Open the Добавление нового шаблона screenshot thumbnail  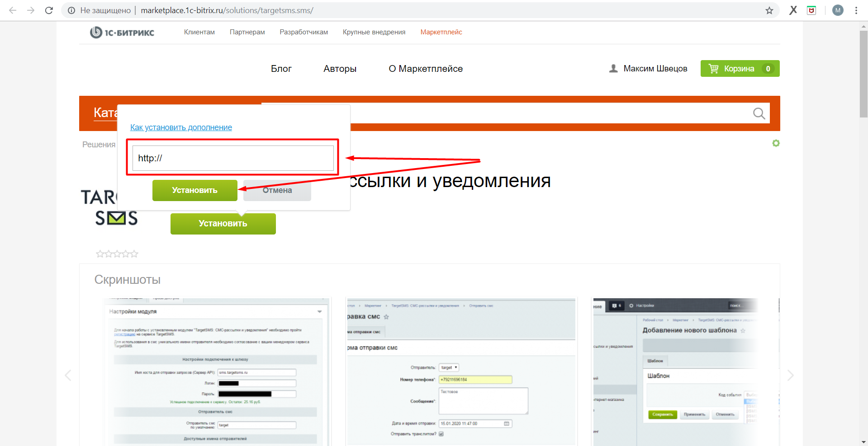685,371
